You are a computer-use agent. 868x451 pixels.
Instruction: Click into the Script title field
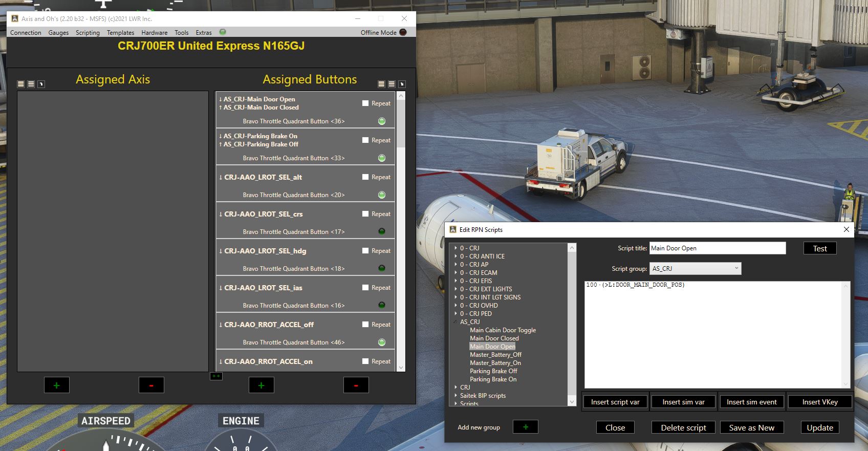click(x=717, y=248)
